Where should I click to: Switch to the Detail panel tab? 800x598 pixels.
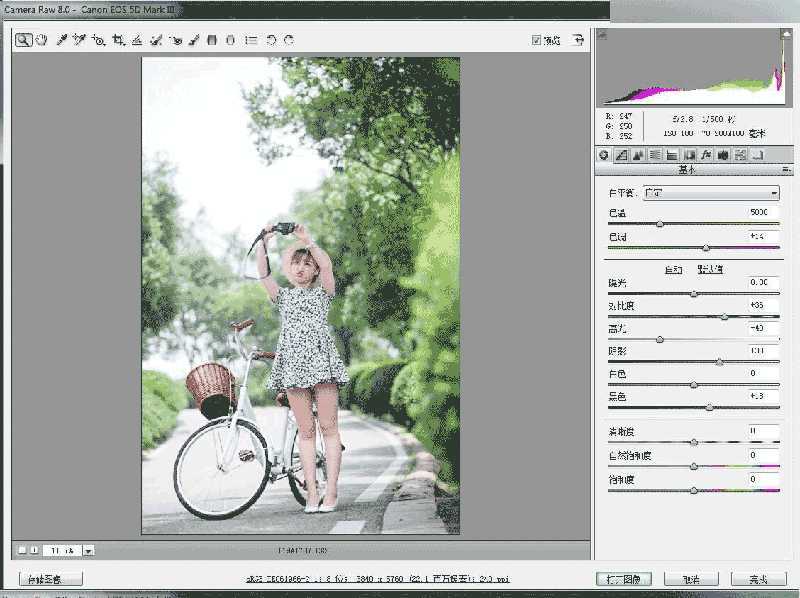click(639, 155)
